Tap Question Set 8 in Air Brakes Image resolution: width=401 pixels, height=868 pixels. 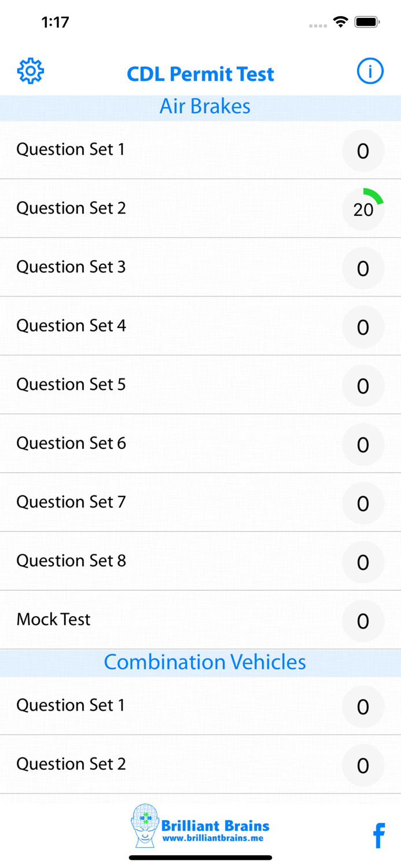tap(70, 561)
